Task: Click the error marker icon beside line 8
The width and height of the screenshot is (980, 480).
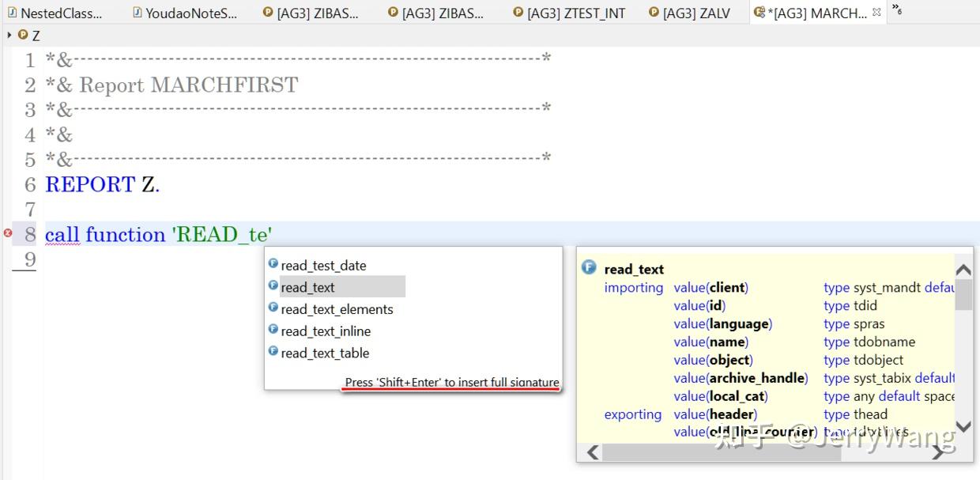Action: (8, 234)
